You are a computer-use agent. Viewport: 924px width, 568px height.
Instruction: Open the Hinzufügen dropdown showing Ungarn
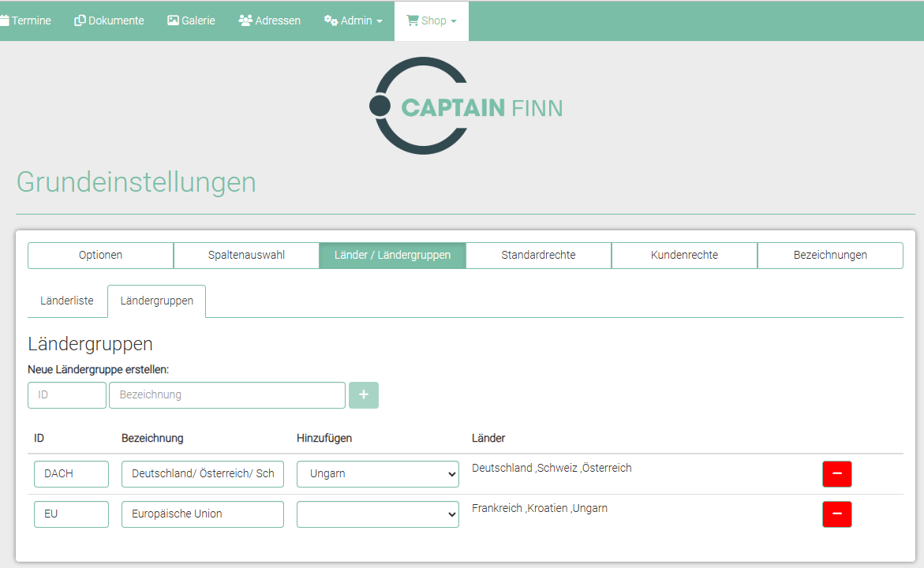coord(377,474)
